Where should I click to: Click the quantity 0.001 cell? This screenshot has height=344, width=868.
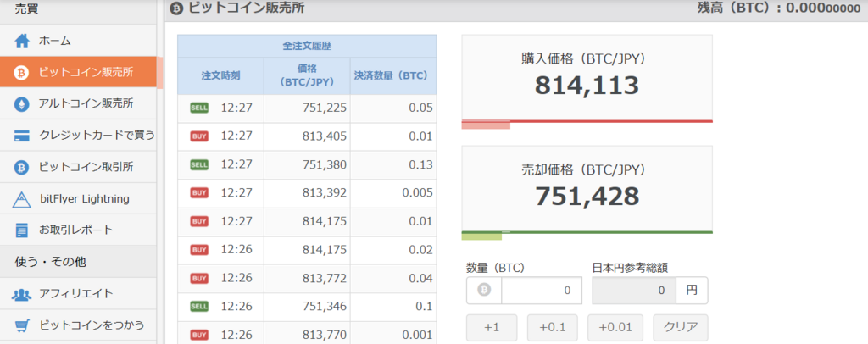tap(393, 333)
